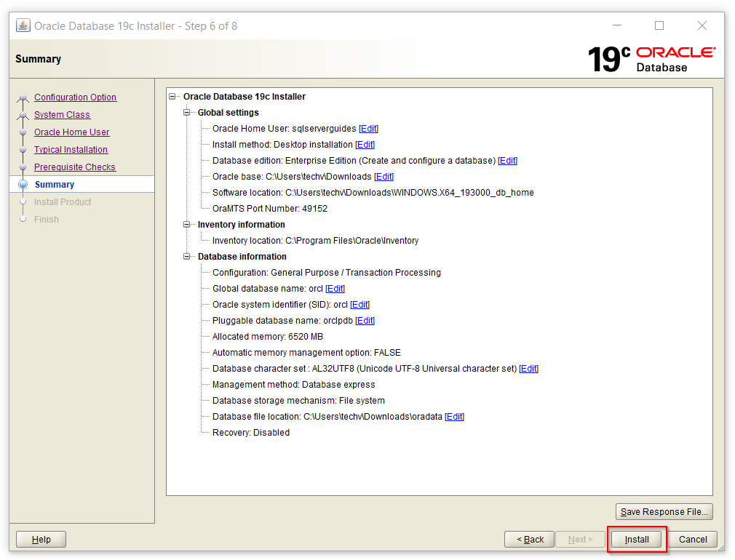This screenshot has width=735, height=560.
Task: Jump to the Oracle Home User step
Action: [71, 132]
